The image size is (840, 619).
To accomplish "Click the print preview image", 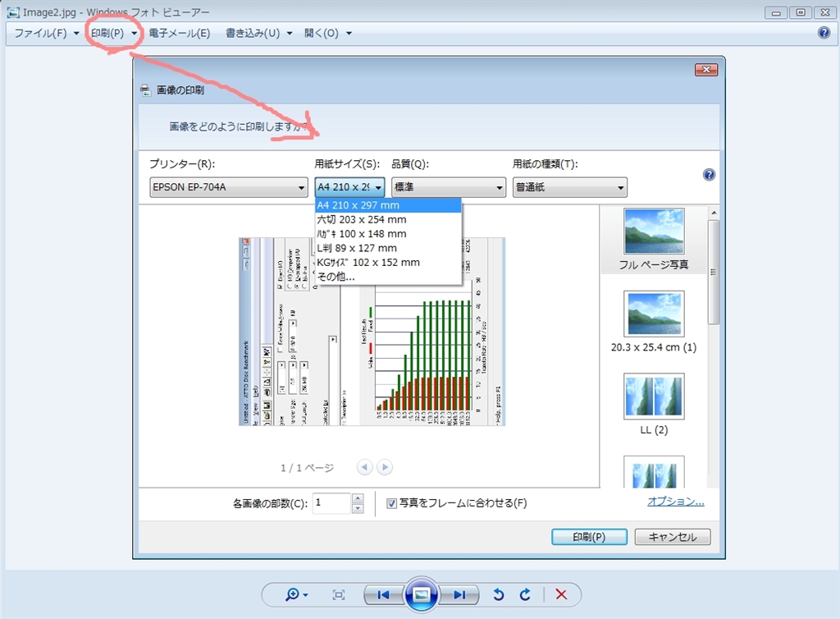I will (x=372, y=332).
